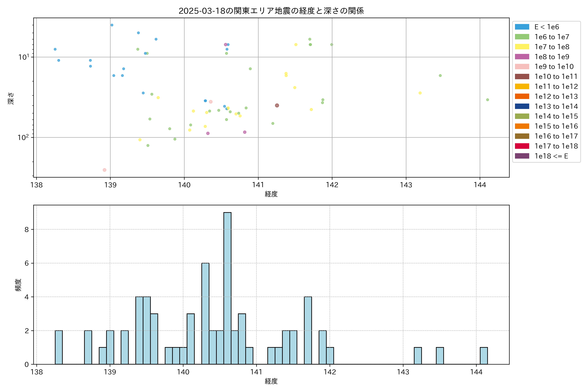This screenshot has height=392, width=588.
Task: Click the tallest histogram bar with frequency 9
Action: (x=227, y=287)
